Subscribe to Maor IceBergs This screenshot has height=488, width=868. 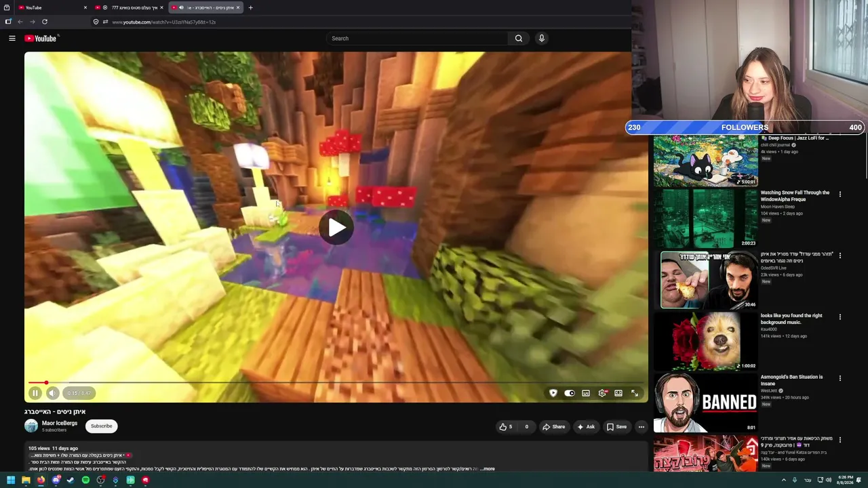coord(102,426)
